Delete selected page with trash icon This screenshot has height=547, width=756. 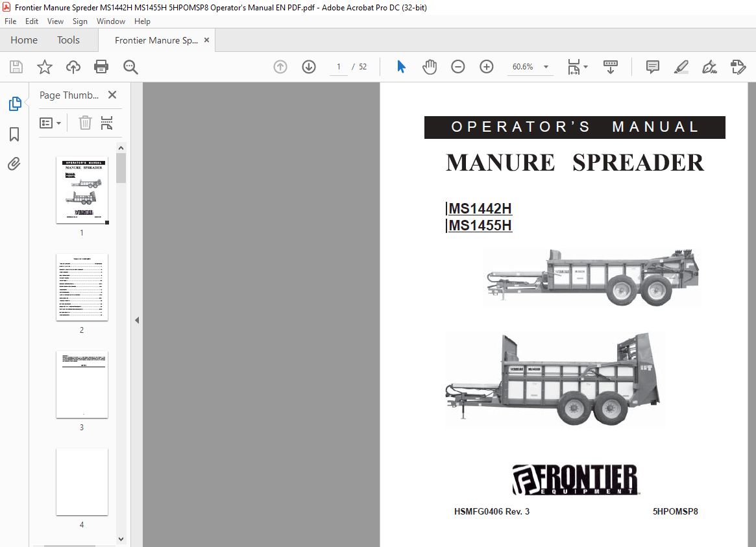[x=85, y=123]
